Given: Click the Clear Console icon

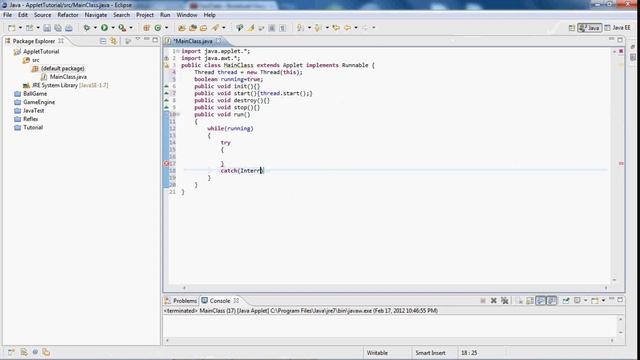Looking at the screenshot, I should point(520,300).
